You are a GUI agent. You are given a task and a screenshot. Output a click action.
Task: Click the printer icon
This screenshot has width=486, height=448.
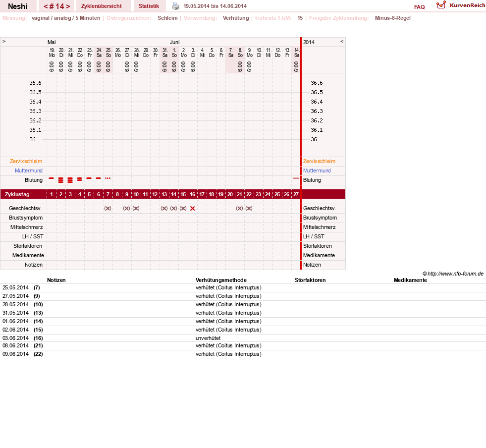(176, 6)
